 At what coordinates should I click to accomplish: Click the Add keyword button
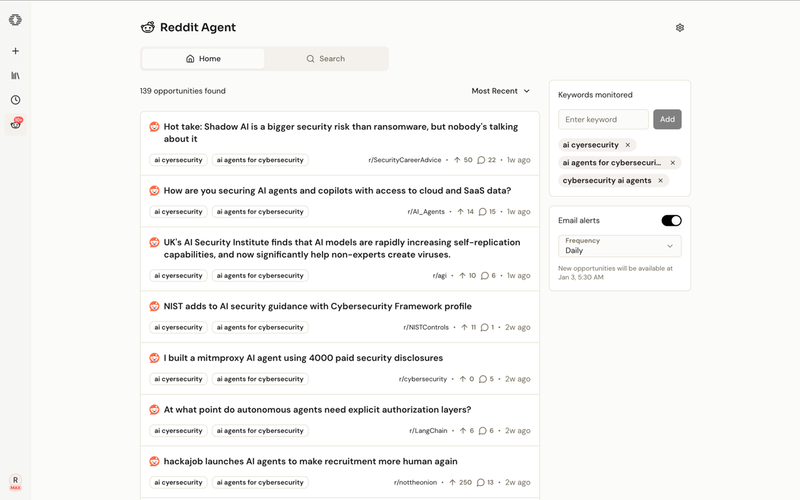[x=667, y=119]
